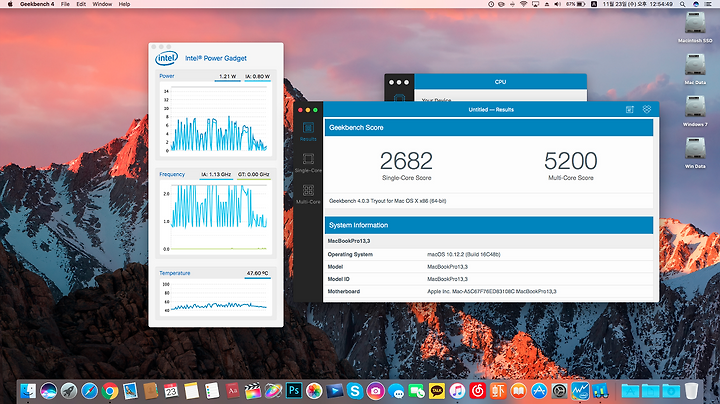This screenshot has height=404, width=720.
Task: Open Macintosh SSD drive on desktop
Action: (x=695, y=27)
